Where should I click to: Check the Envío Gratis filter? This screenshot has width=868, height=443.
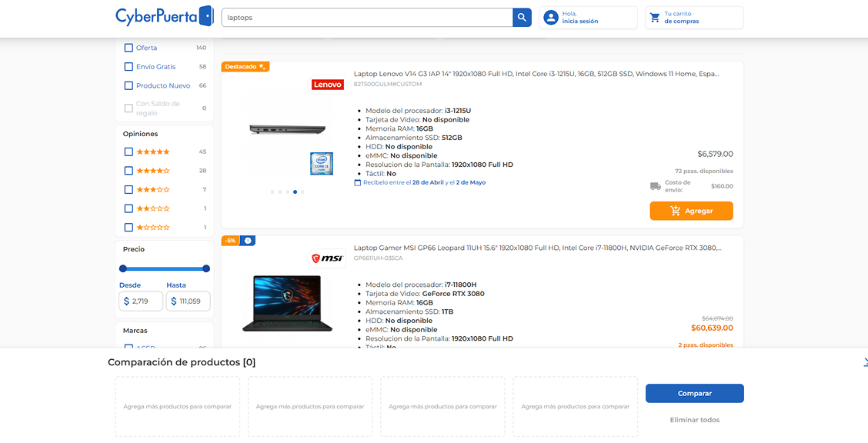coord(128,67)
